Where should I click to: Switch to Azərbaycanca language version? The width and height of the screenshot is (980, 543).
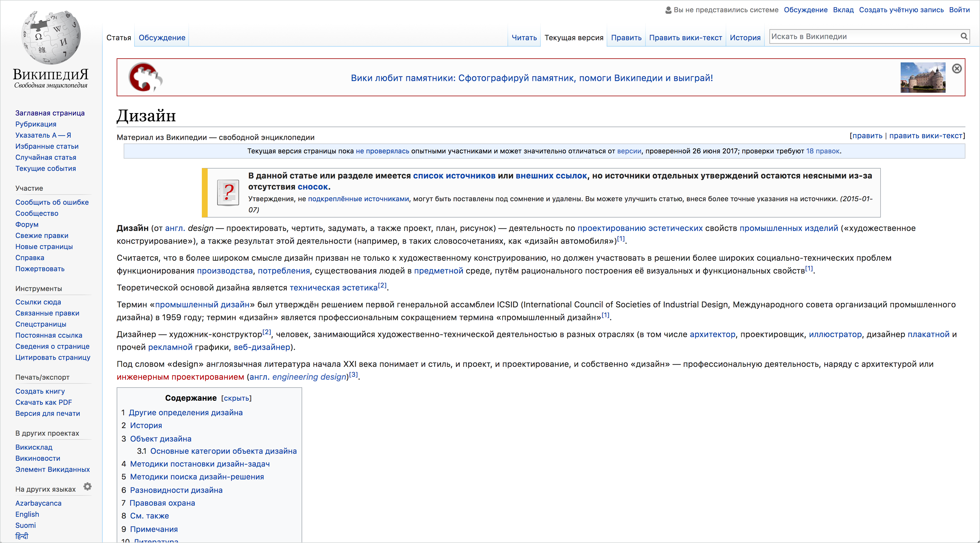tap(38, 503)
